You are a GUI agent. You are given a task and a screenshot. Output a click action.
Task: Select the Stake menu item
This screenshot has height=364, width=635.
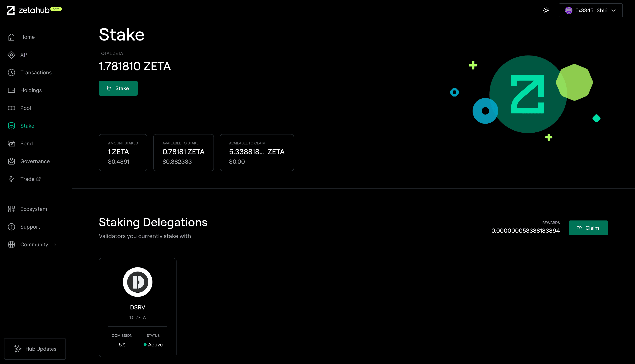27,126
